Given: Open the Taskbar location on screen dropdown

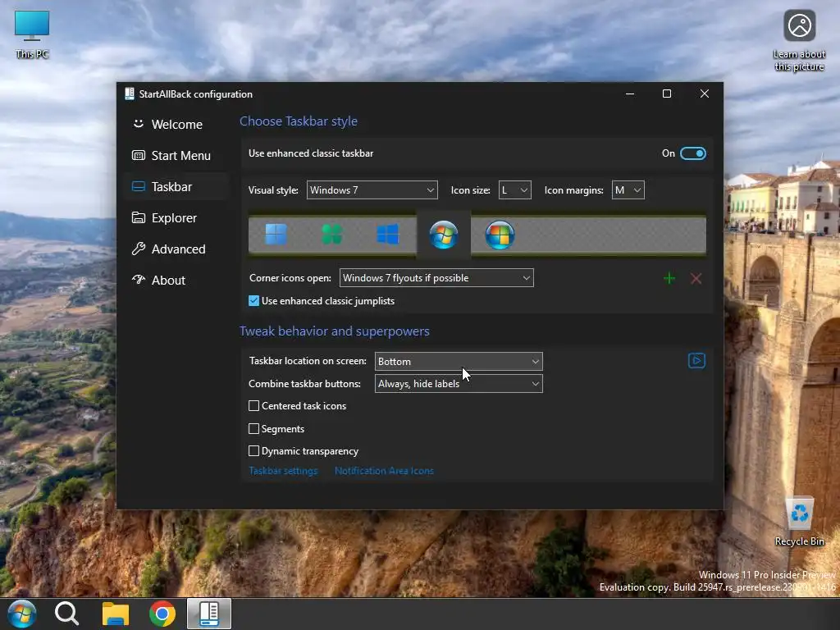Looking at the screenshot, I should tap(459, 362).
